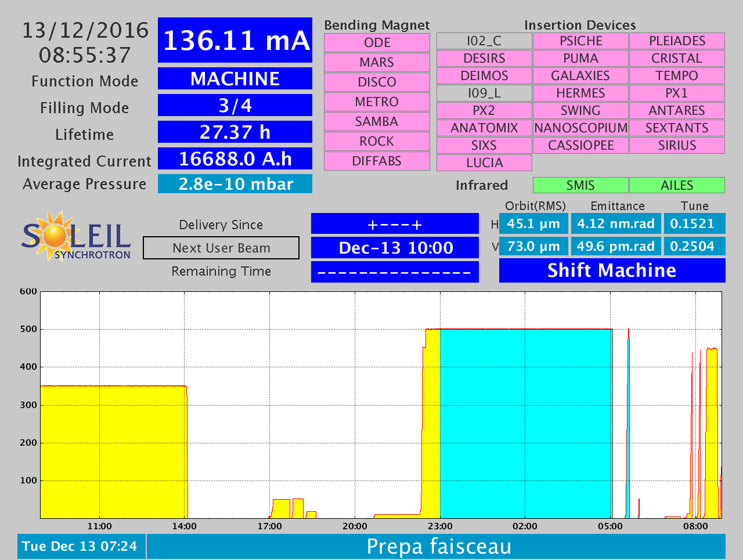Screen dimensions: 743x560
Task: Click the horizontal orbit 45.1 µm value
Action: 533,223
